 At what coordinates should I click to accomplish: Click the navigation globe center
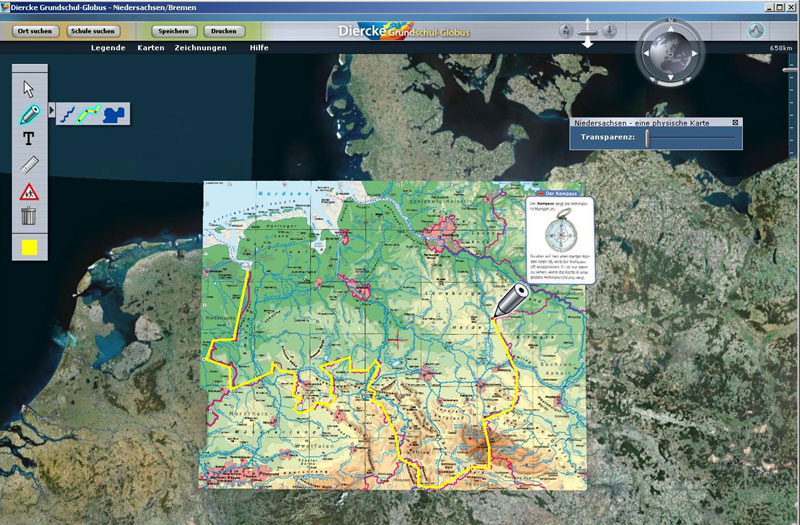click(x=670, y=53)
